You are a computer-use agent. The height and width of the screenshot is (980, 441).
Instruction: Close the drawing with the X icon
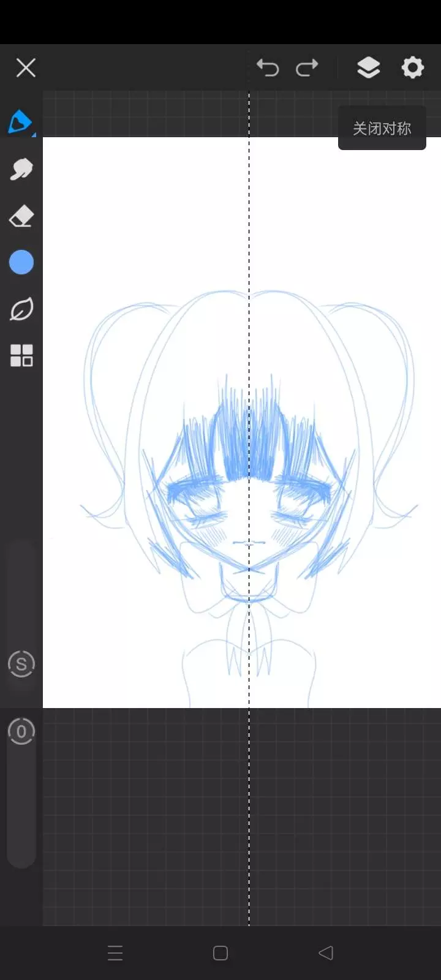[x=26, y=67]
